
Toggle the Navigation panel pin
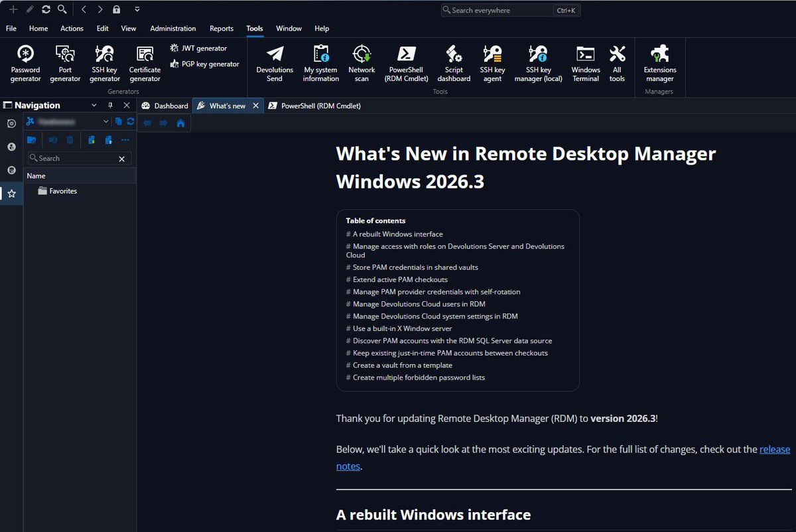coord(110,105)
